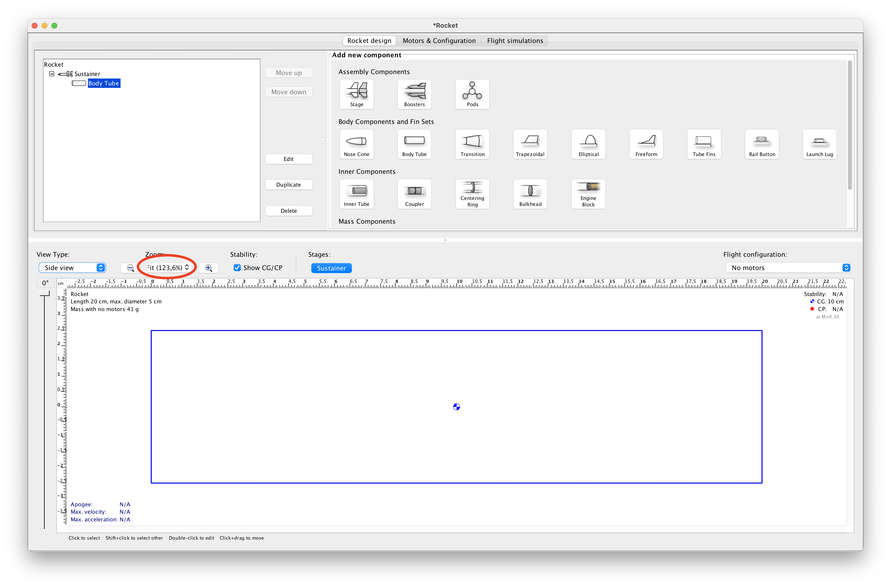Add a Transition component
Image resolution: width=891 pixels, height=588 pixels.
472,144
